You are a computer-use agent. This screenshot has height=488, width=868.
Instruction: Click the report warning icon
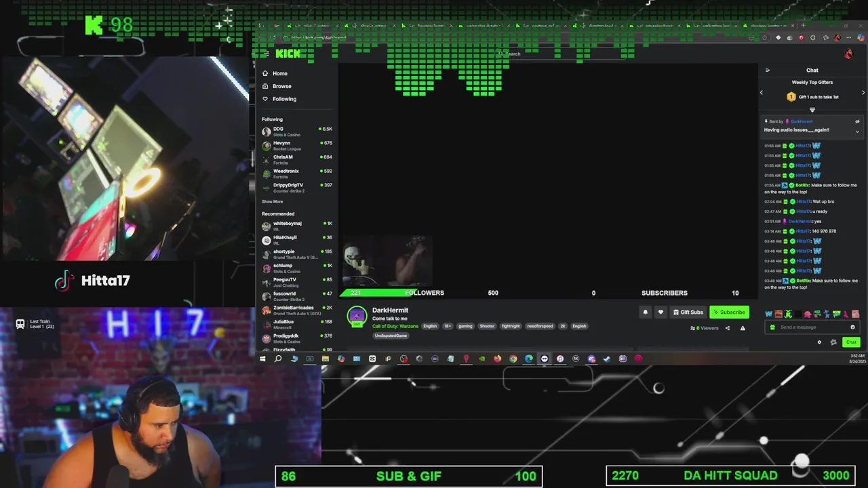coord(743,328)
